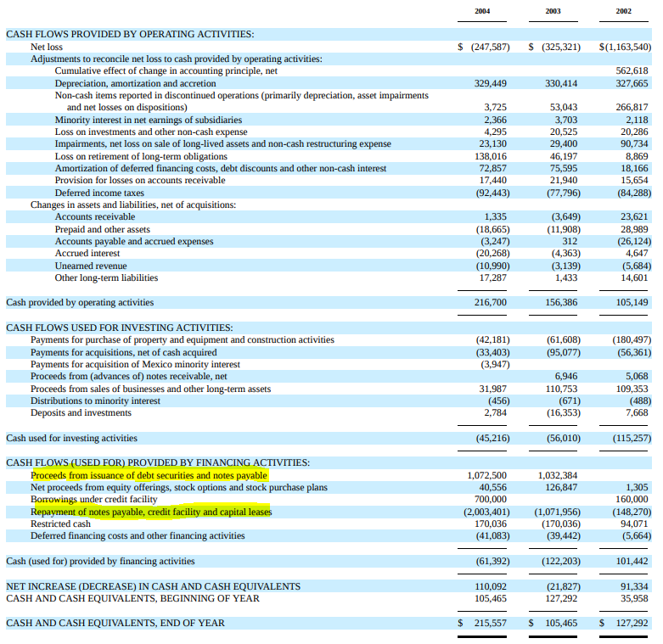Select the 'Borrowings under credit facility' row label
Viewport: 663px width, 644px height.
tap(93, 500)
